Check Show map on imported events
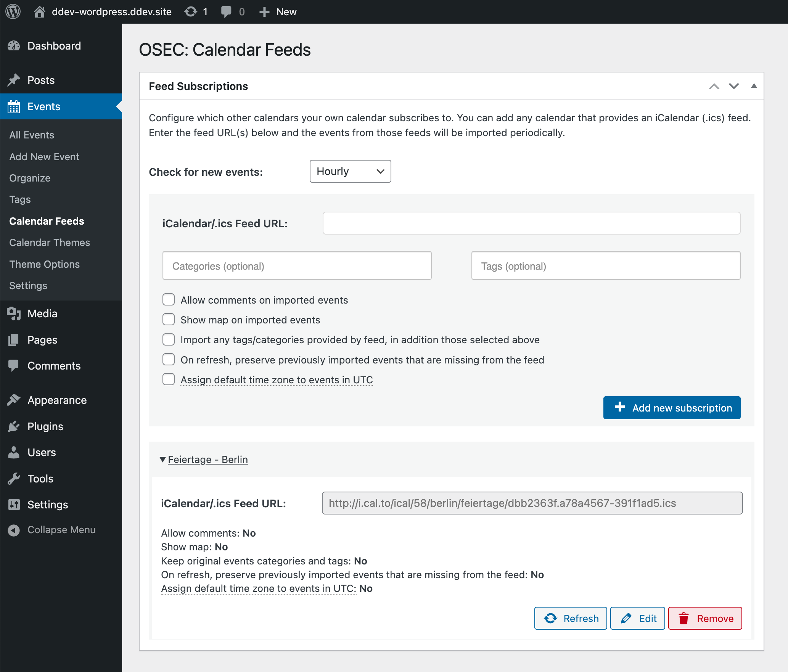 (x=169, y=320)
